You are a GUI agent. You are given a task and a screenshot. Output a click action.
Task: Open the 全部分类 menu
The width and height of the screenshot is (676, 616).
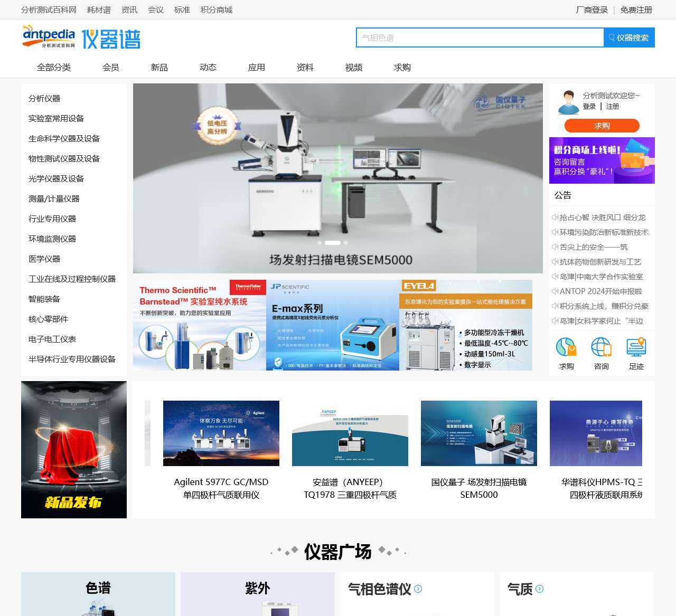click(54, 68)
